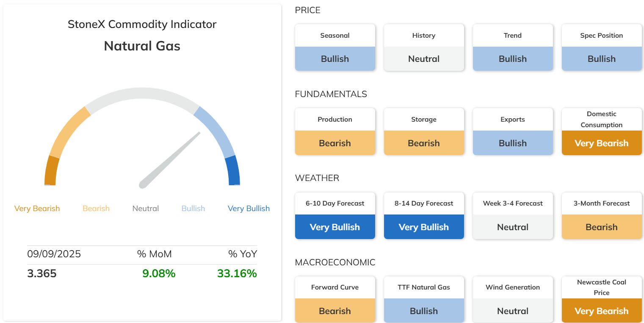Open the Exports Bullish card

click(513, 131)
